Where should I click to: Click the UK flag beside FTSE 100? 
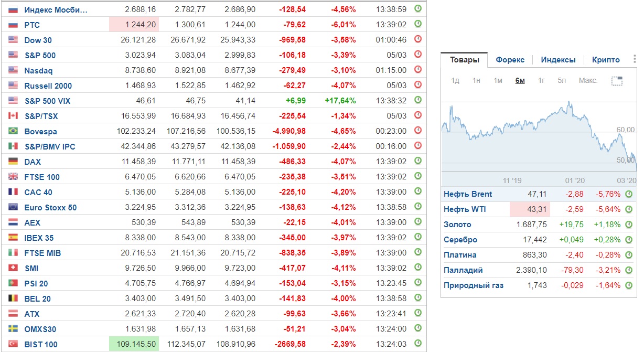point(13,177)
